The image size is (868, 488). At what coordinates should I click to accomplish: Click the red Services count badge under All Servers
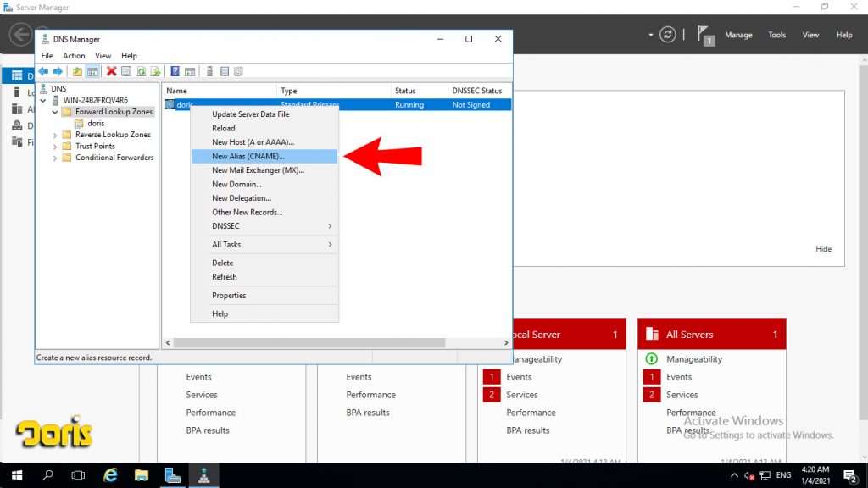tap(652, 395)
